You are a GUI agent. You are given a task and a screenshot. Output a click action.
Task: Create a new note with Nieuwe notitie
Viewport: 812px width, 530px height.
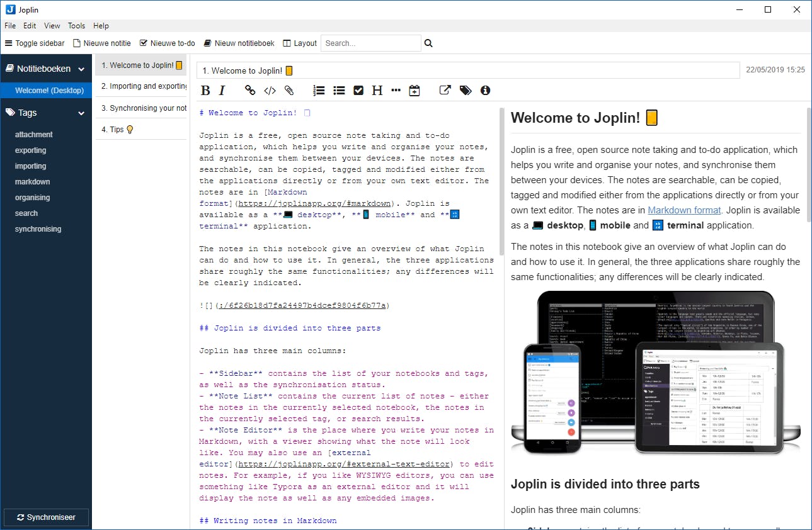(102, 43)
